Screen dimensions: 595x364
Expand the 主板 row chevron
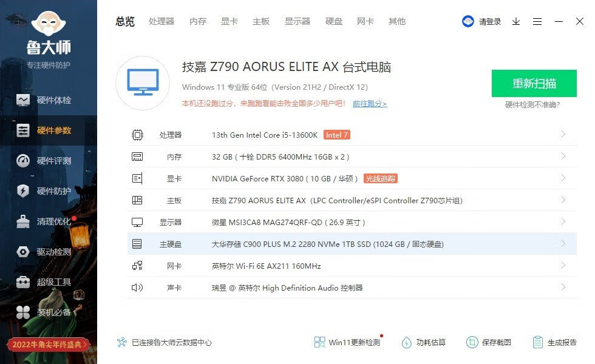(x=563, y=200)
